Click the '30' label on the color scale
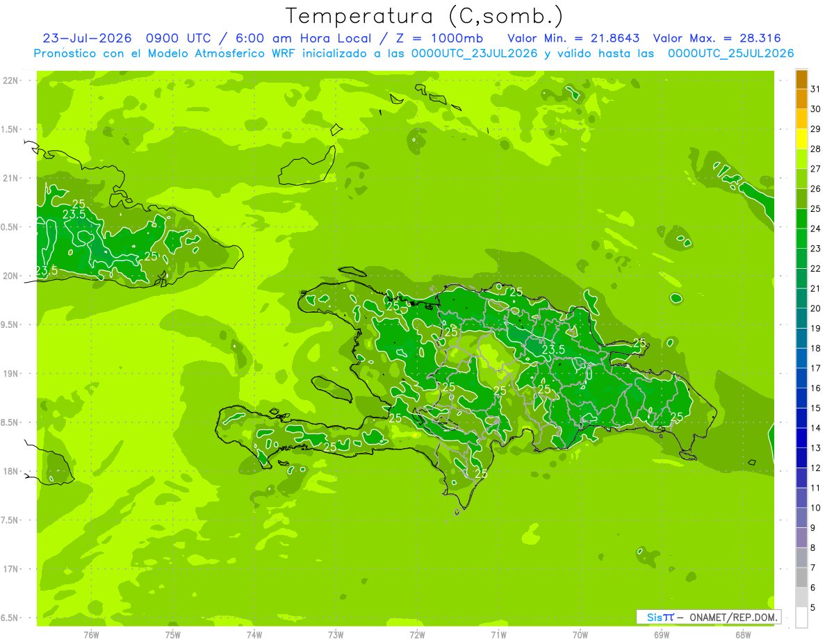The width and height of the screenshot is (834, 644). point(815,109)
